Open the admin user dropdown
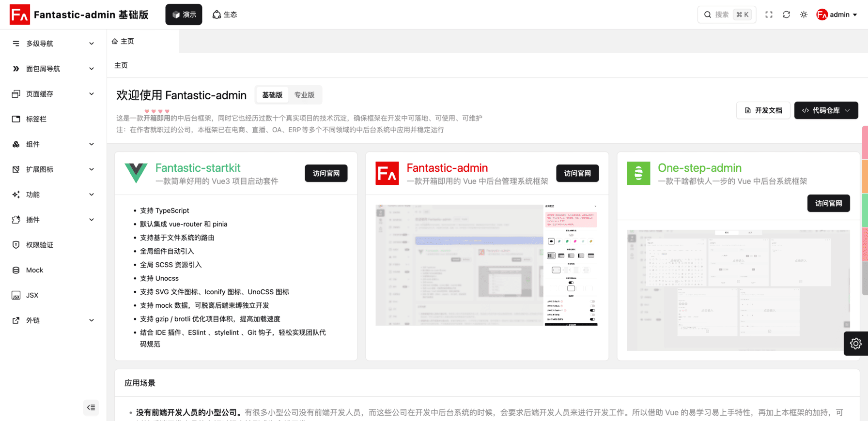Image resolution: width=868 pixels, height=421 pixels. [837, 15]
